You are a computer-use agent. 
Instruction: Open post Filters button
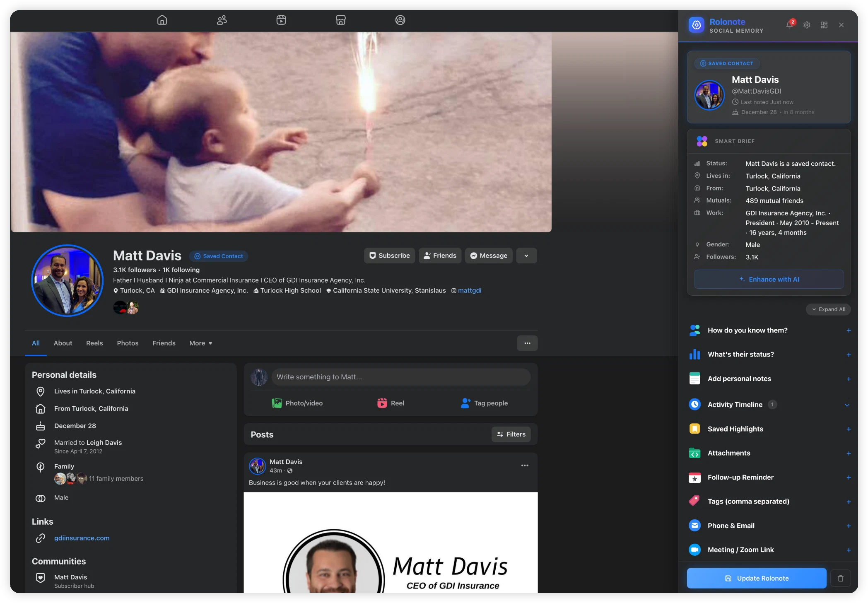[511, 434]
